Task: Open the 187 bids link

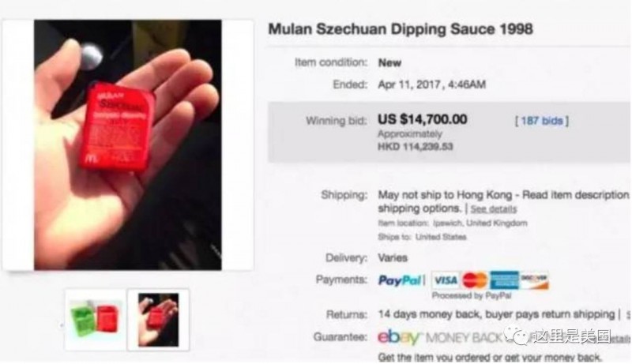Action: click(x=542, y=121)
